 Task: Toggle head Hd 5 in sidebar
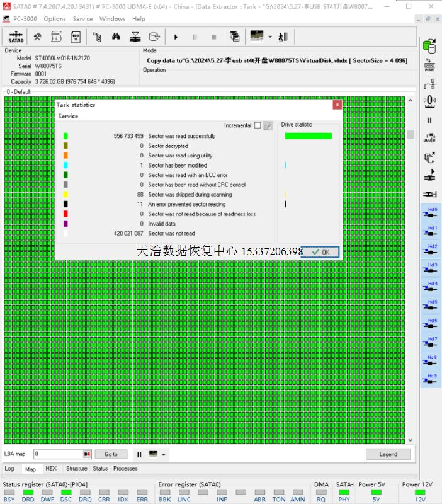pos(429,306)
